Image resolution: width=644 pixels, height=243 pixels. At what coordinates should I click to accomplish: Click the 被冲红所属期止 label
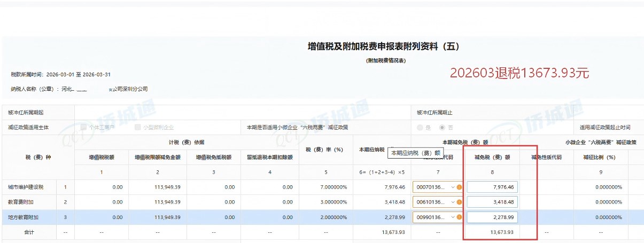[x=434, y=113]
